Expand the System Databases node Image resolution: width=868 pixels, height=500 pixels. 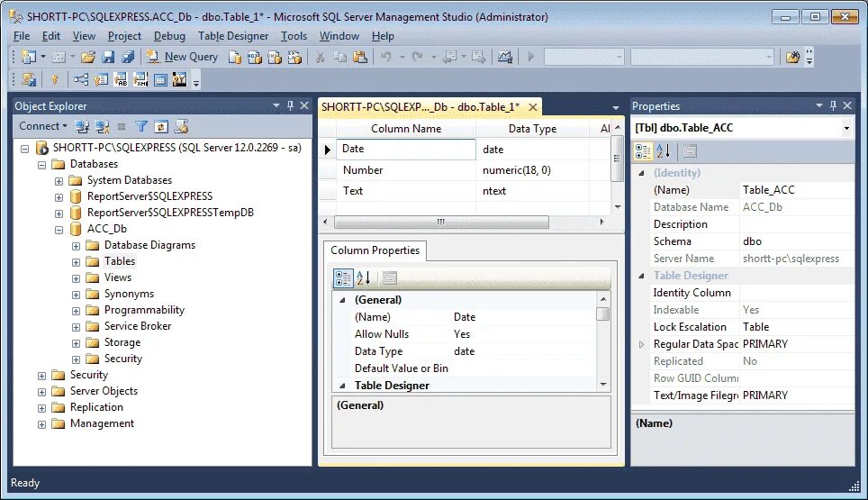[x=59, y=181]
